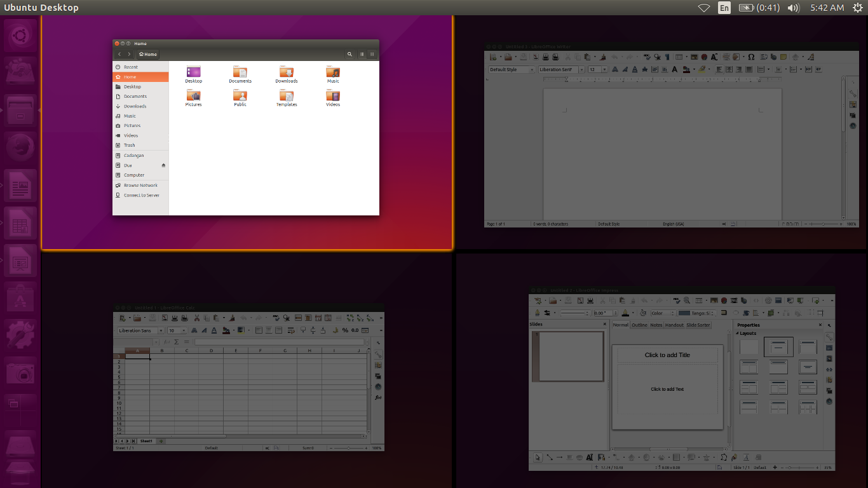Viewport: 868px width, 488px height.
Task: Open the font name dropdown in Calc
Action: coord(161,330)
